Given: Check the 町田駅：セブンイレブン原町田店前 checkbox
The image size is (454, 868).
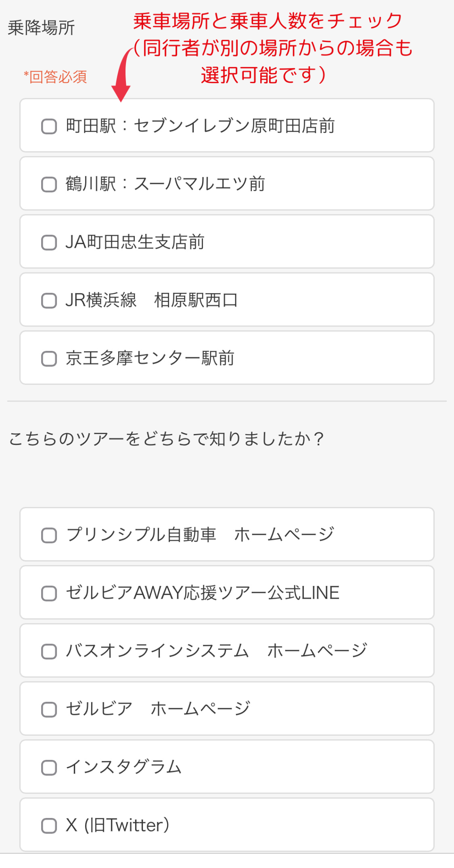Looking at the screenshot, I should click(x=49, y=126).
